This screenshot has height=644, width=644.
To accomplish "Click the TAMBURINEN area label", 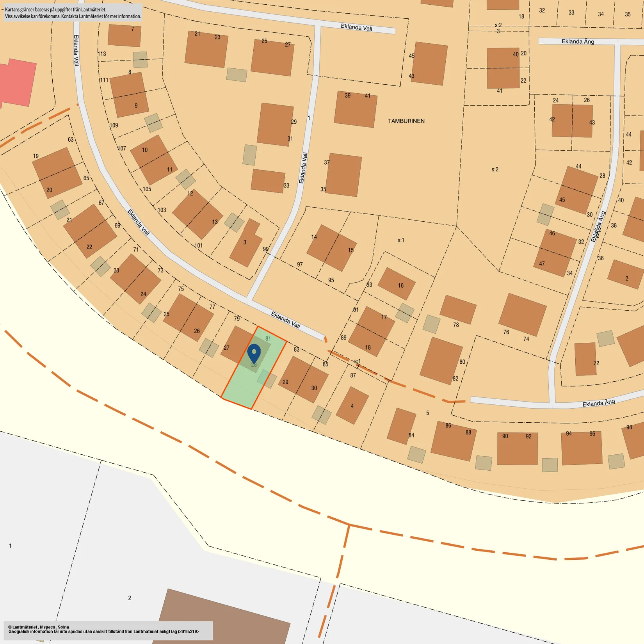I will [x=406, y=121].
